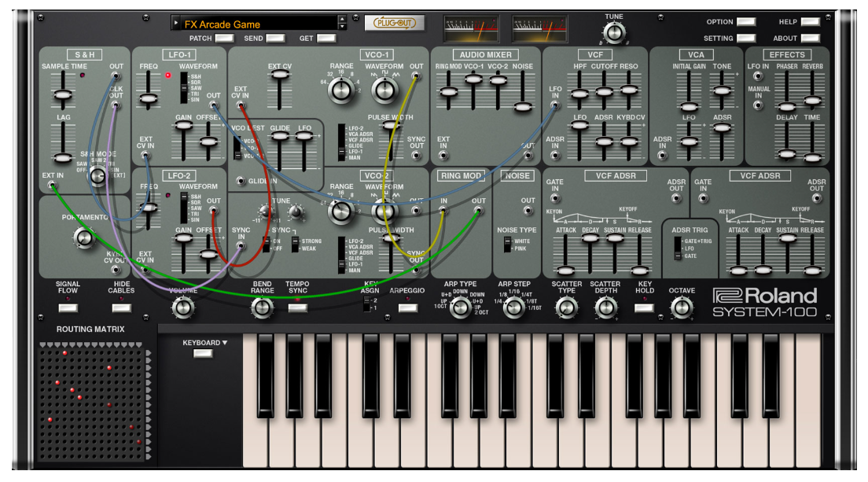Toggle the HIDE CABLES button
The height and width of the screenshot is (482, 868).
(x=121, y=308)
